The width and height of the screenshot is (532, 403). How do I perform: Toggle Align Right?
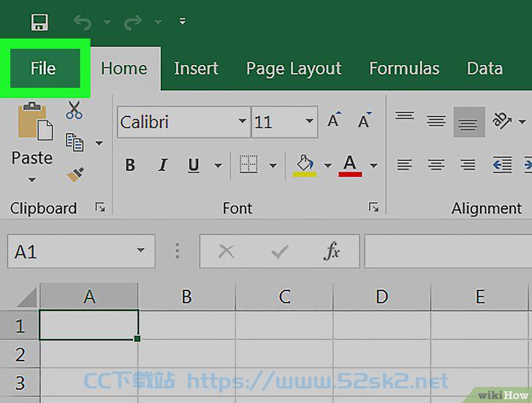coord(468,165)
